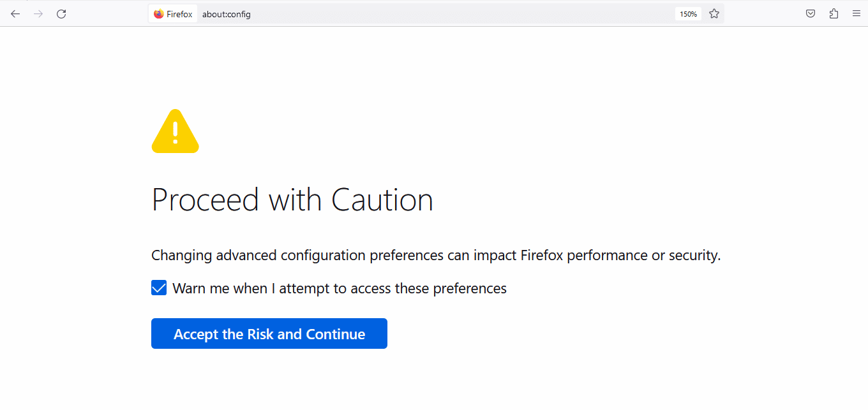868x410 pixels.
Task: Bookmark this page with the star icon
Action: coord(714,13)
